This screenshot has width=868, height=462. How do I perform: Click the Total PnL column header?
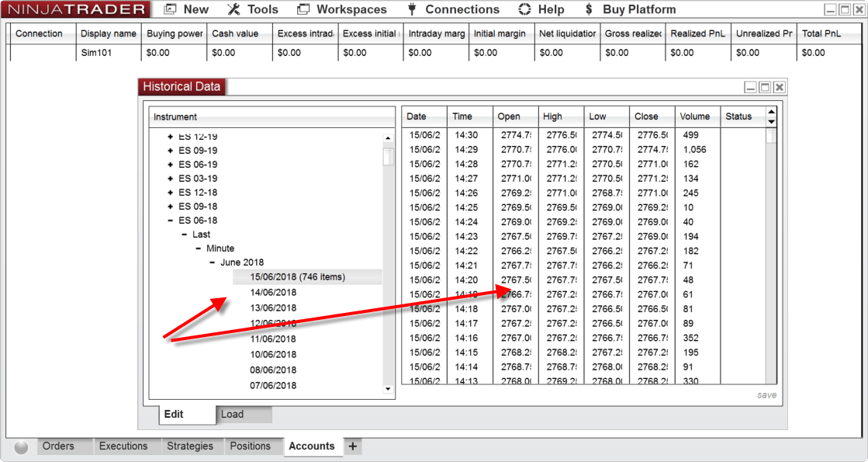pyautogui.click(x=828, y=34)
